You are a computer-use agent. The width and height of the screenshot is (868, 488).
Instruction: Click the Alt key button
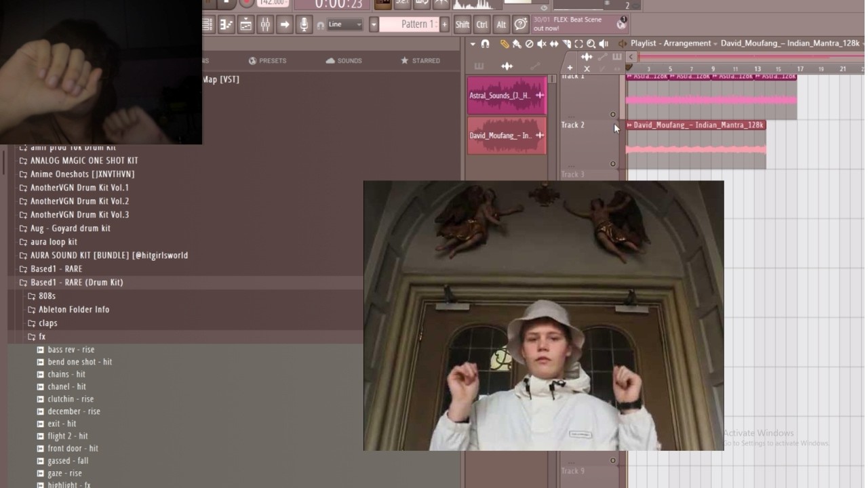pos(501,24)
